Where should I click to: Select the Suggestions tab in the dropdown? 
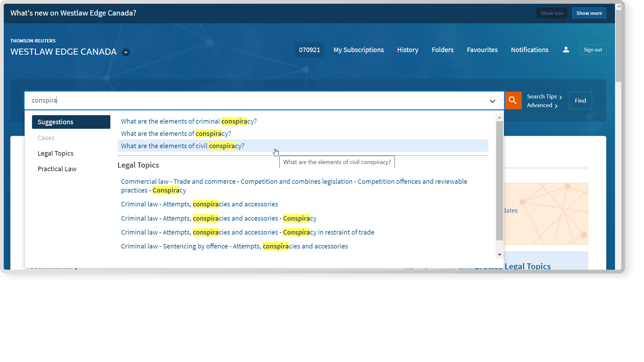(x=71, y=122)
